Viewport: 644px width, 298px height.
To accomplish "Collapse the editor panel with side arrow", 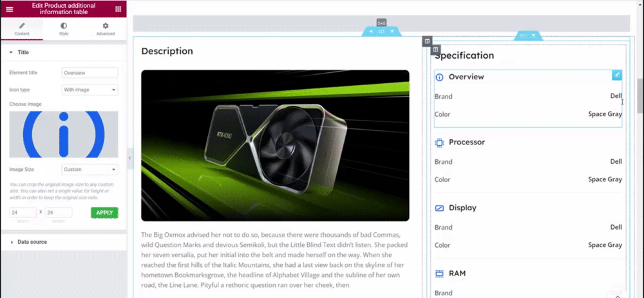I will pyautogui.click(x=129, y=157).
